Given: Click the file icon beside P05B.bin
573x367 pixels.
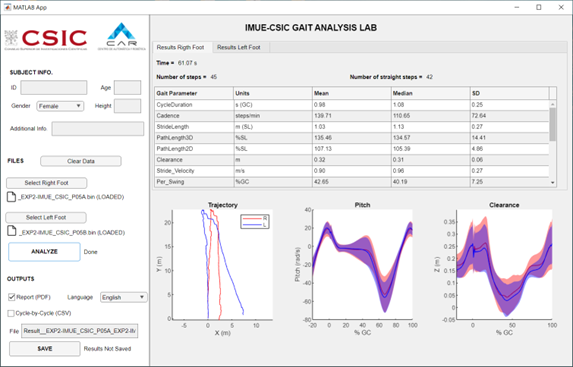Looking at the screenshot, I should [11, 231].
